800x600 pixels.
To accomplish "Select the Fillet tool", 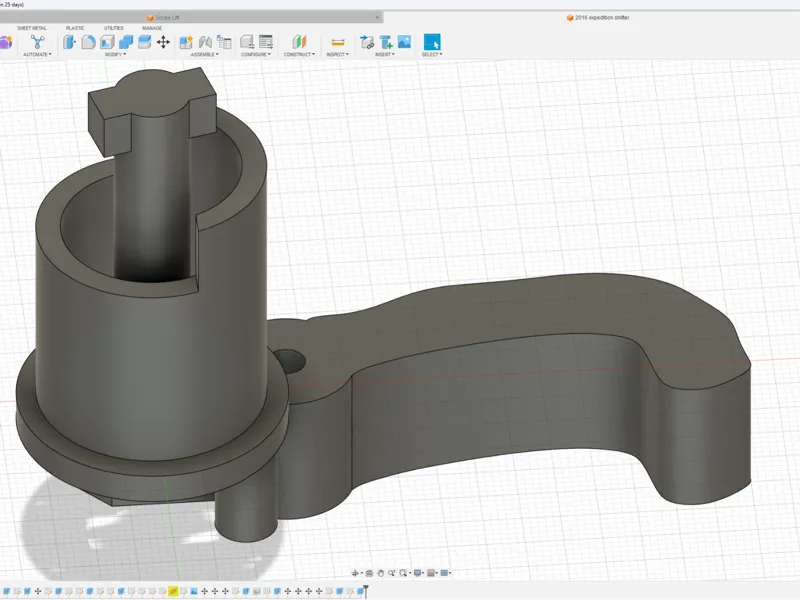I will click(x=88, y=42).
